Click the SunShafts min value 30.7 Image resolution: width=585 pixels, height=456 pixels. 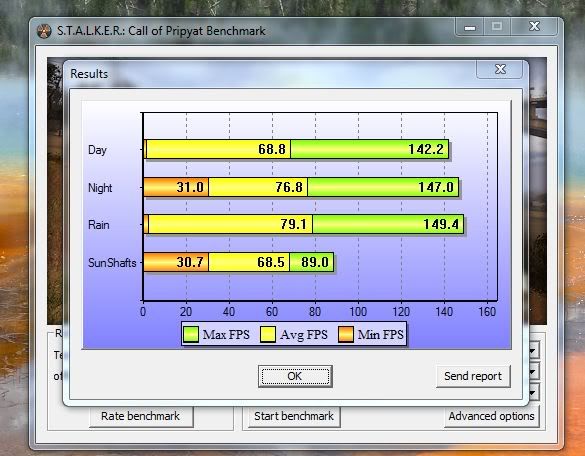click(190, 262)
